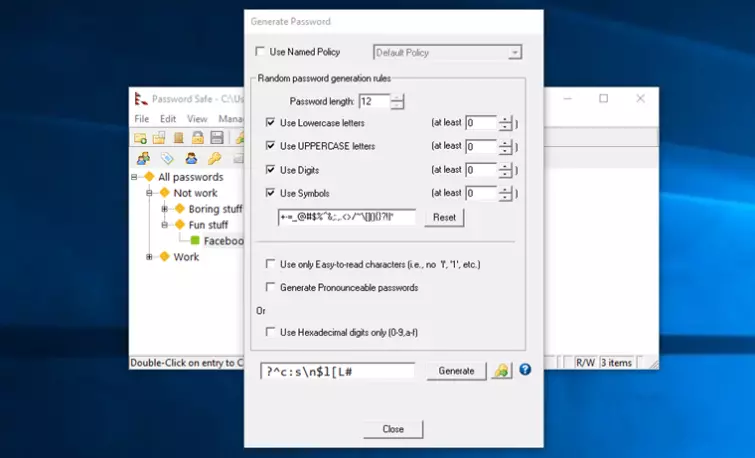Check Generate Pronounceable passwords
Image resolution: width=755 pixels, height=458 pixels.
click(x=271, y=287)
